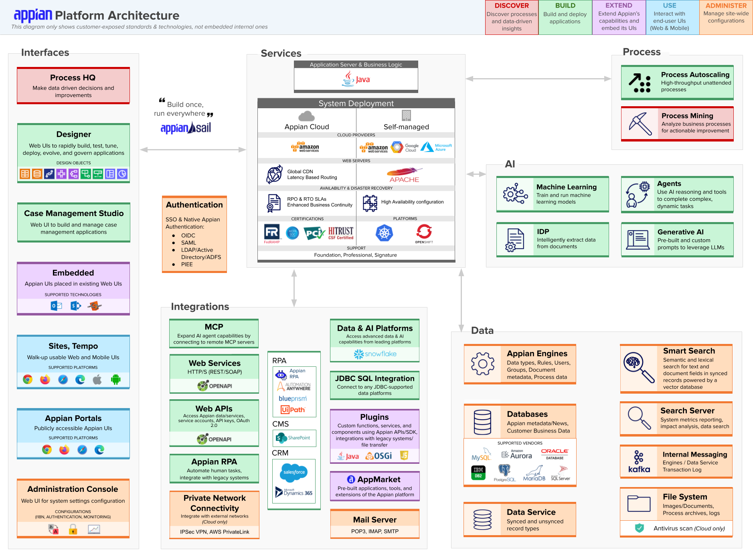The image size is (753, 560).
Task: Click the Process Mining pickaxe icon
Action: point(640,124)
